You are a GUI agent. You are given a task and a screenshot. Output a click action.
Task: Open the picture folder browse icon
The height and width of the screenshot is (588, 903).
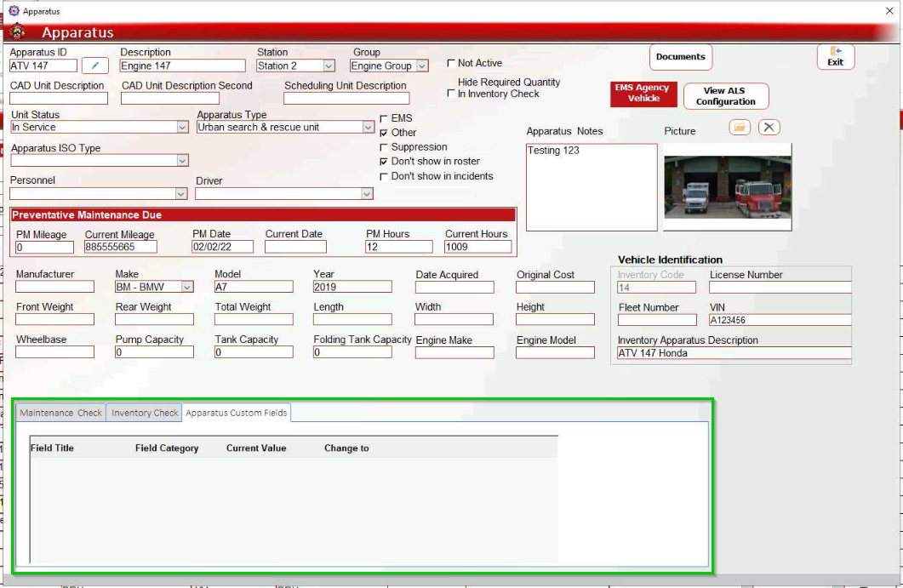[x=740, y=128]
